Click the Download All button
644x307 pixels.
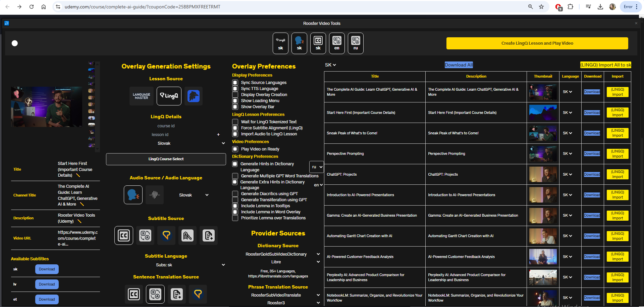pos(459,65)
